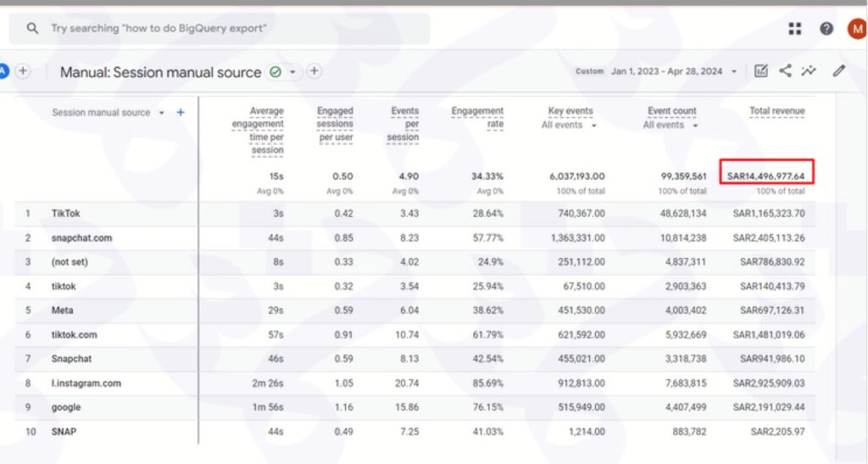The width and height of the screenshot is (868, 464).
Task: Click Snapchat key events 455,021.00
Action: coord(581,359)
